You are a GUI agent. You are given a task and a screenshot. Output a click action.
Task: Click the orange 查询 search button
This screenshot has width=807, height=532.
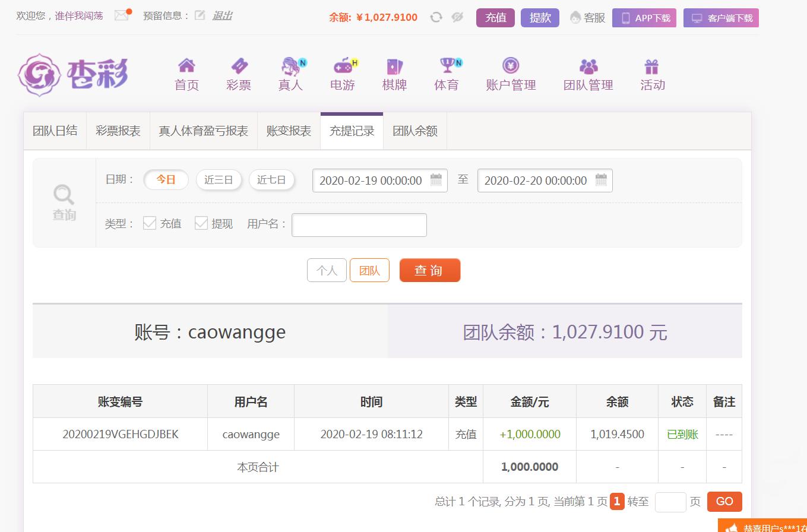[430, 270]
